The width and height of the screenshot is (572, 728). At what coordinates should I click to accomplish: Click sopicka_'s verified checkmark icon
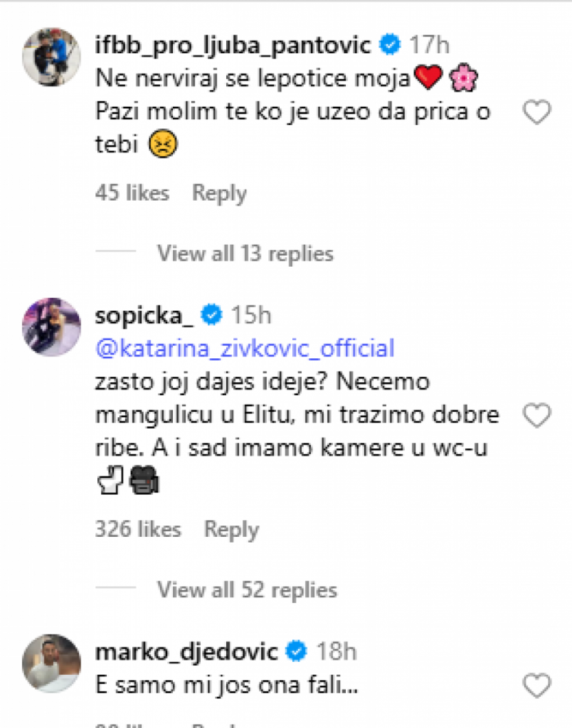(x=212, y=313)
